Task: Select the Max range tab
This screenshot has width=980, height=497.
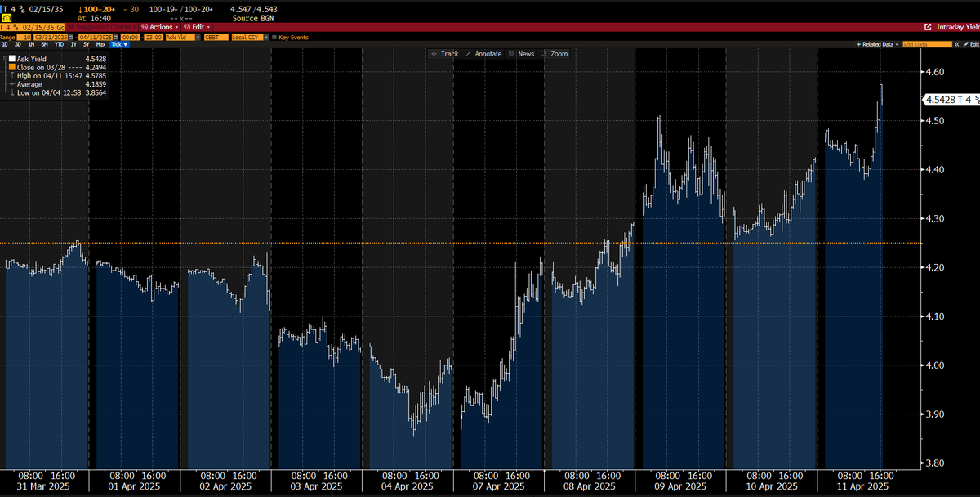Action: [x=100, y=44]
